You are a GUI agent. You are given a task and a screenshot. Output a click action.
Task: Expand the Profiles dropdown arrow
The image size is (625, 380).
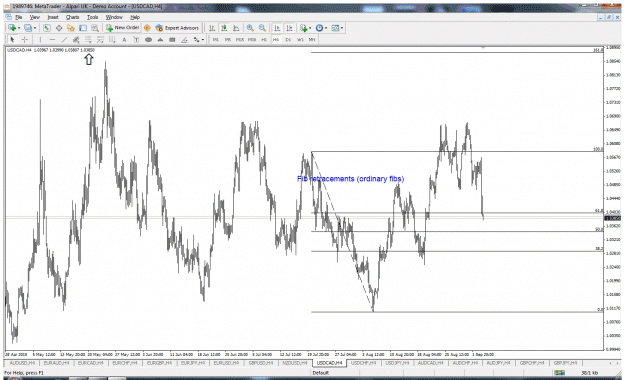tap(35, 28)
